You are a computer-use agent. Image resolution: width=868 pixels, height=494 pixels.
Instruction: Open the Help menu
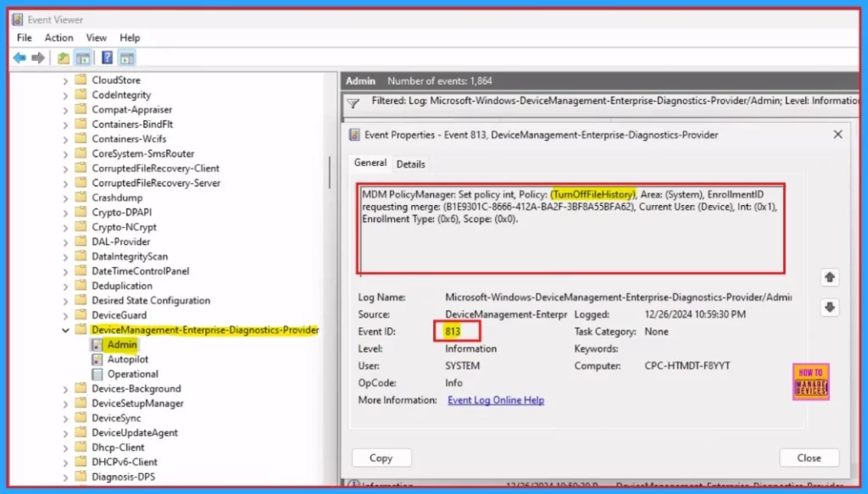[x=130, y=37]
